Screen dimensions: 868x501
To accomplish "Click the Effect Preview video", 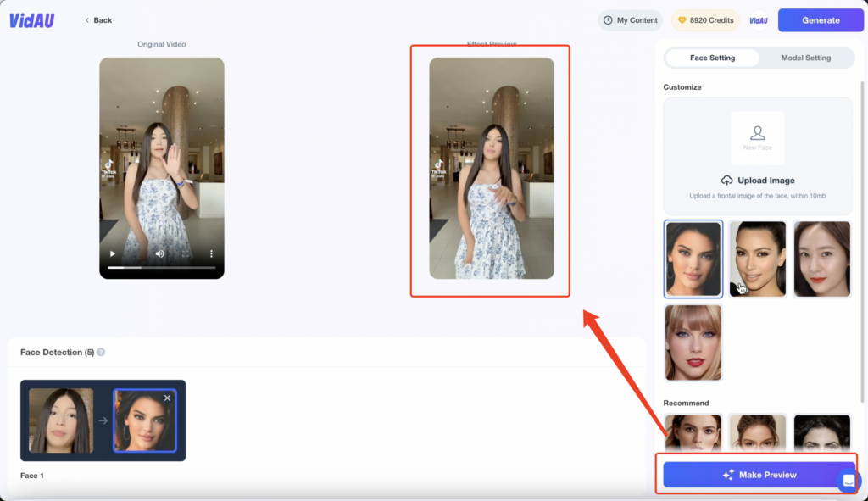I will click(492, 169).
